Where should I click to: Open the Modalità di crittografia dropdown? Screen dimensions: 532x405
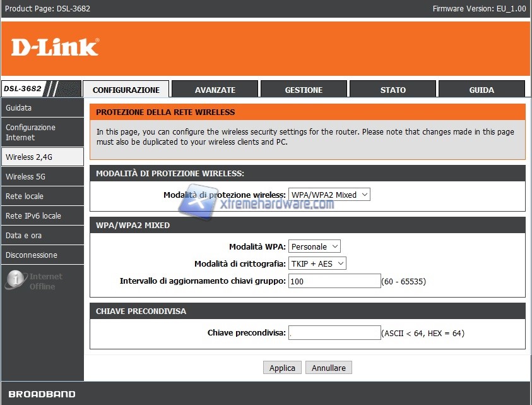click(x=317, y=263)
